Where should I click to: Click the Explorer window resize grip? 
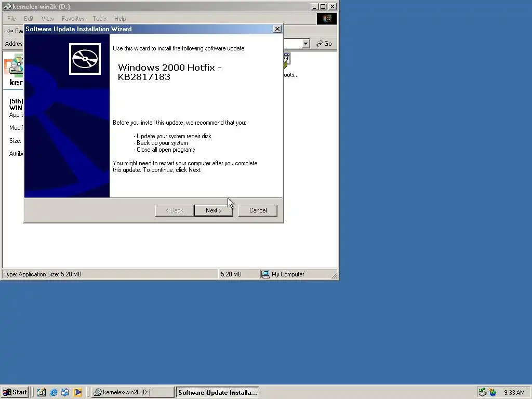click(x=334, y=276)
